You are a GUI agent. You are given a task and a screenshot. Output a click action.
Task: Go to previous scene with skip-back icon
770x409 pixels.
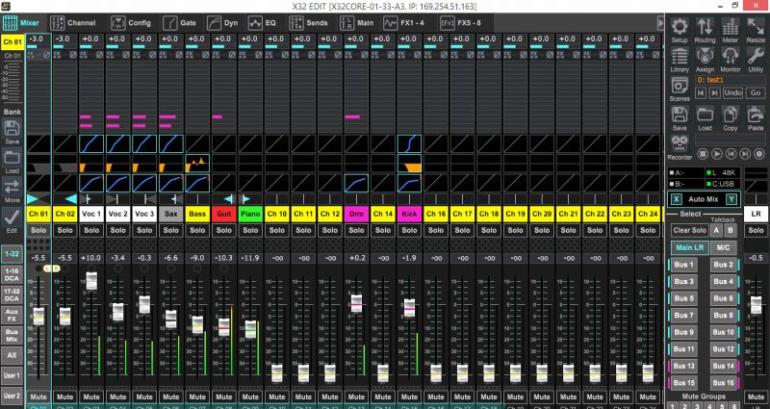click(x=701, y=92)
